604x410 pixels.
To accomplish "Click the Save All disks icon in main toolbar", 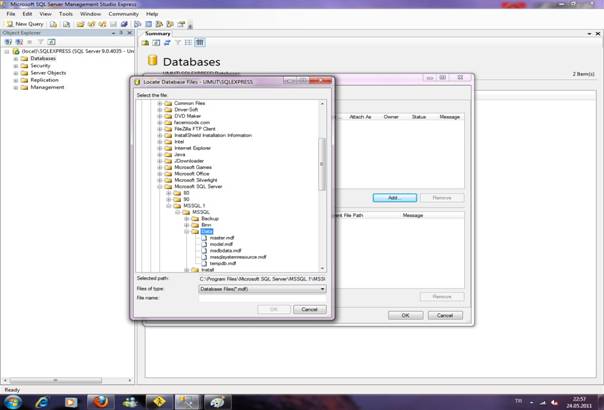I will click(x=124, y=24).
